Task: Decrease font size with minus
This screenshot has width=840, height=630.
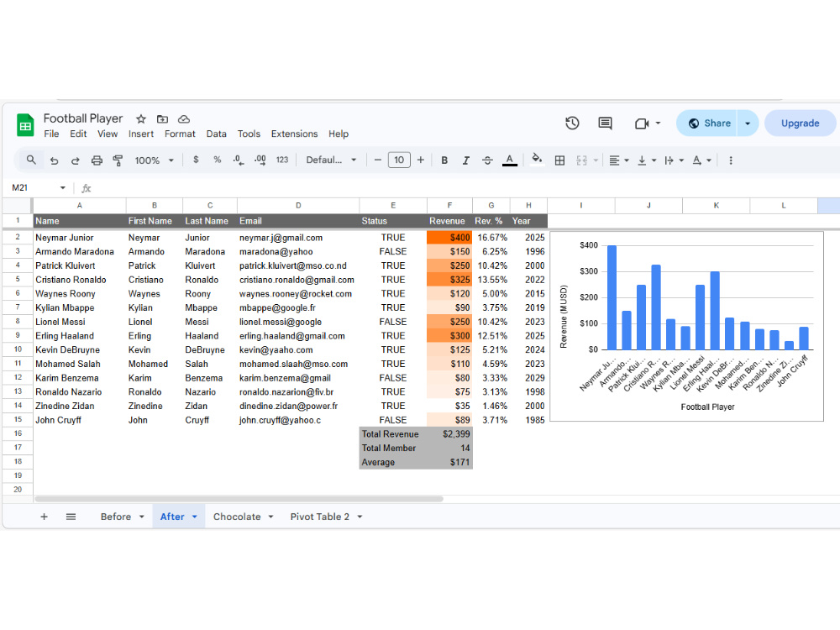Action: tap(378, 160)
